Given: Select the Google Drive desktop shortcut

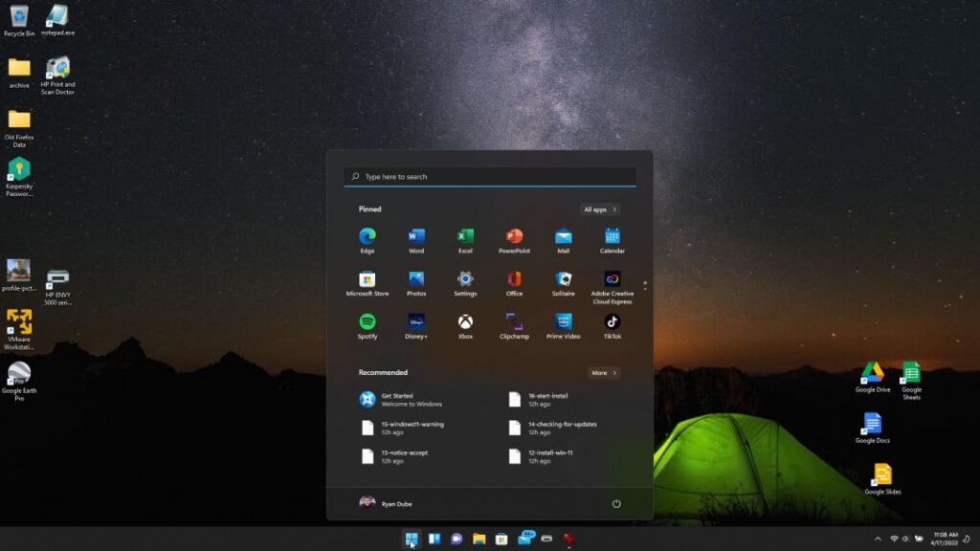Looking at the screenshot, I should (873, 377).
